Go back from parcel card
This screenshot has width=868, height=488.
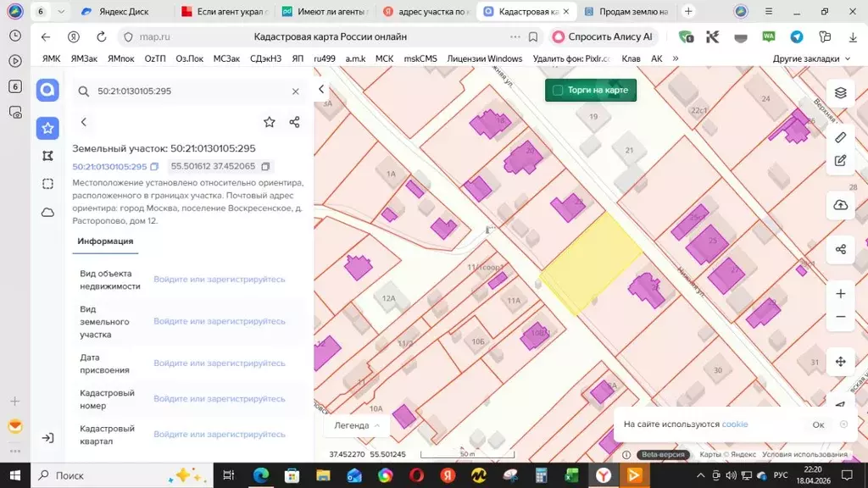[x=84, y=122]
